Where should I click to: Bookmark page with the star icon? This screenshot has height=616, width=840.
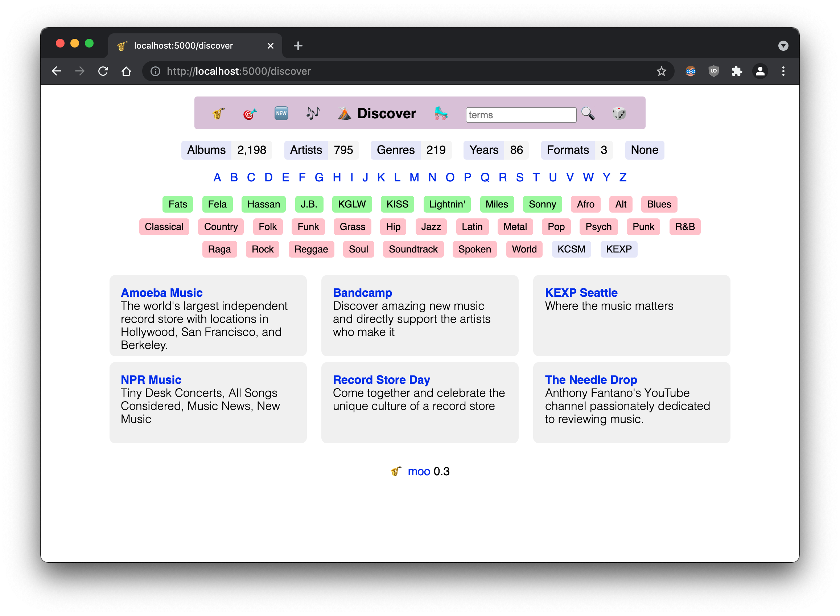coord(661,71)
